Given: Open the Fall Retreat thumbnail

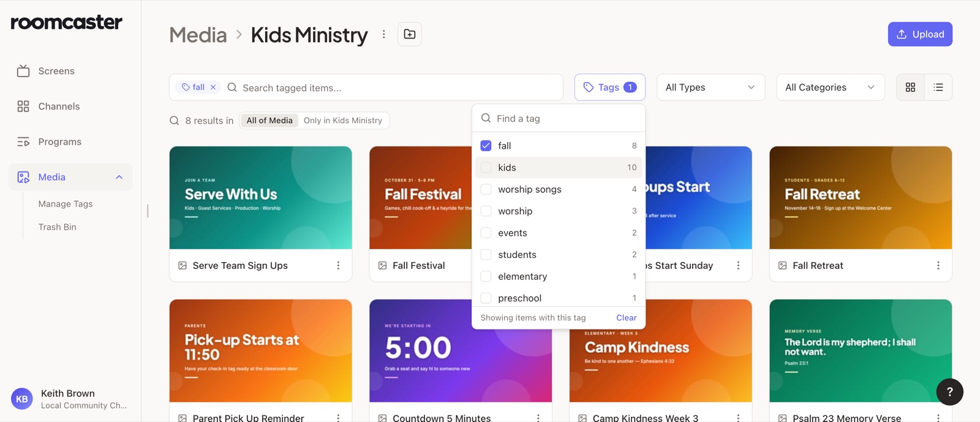Looking at the screenshot, I should click(x=861, y=198).
